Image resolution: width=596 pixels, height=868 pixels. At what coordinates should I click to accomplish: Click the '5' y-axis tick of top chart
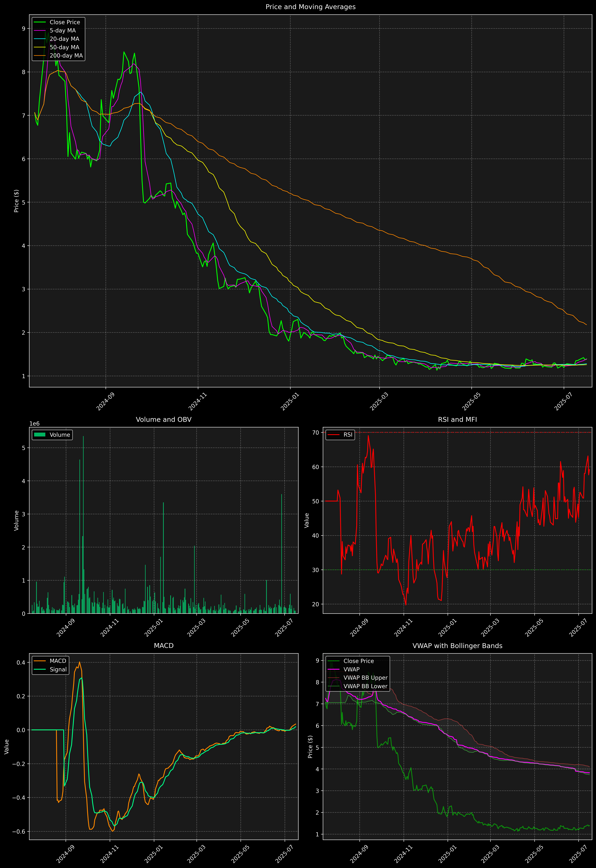[23, 202]
